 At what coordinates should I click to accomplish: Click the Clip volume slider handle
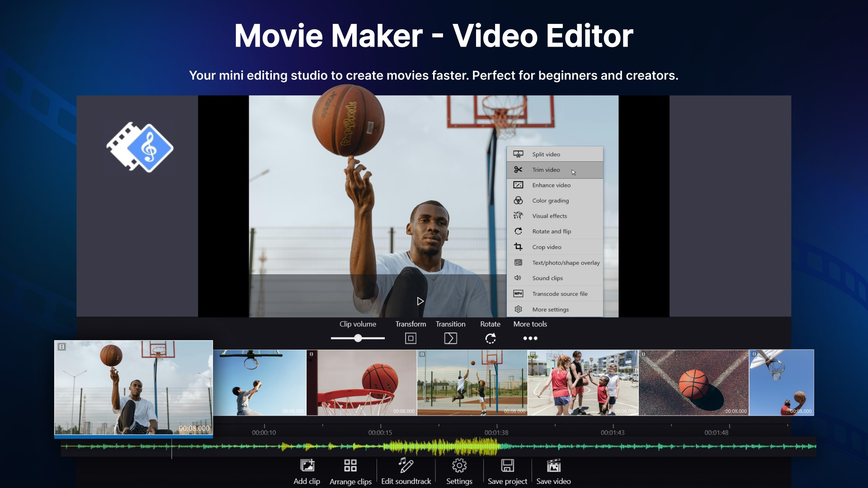pyautogui.click(x=358, y=338)
